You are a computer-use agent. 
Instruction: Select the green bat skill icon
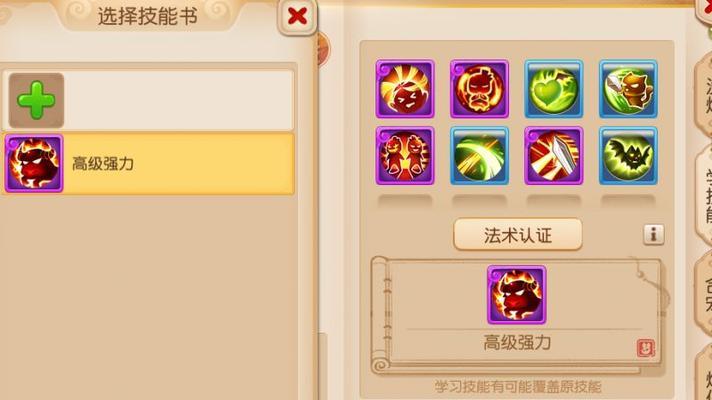coord(628,156)
